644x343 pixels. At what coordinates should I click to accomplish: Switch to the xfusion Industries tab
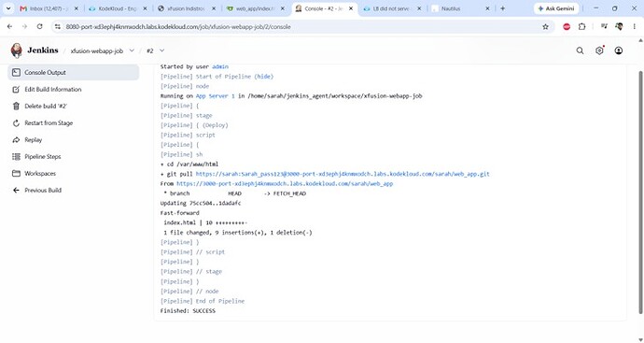(x=186, y=8)
